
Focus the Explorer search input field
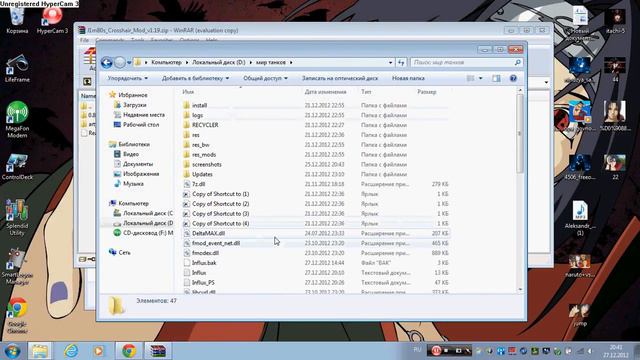(462, 62)
